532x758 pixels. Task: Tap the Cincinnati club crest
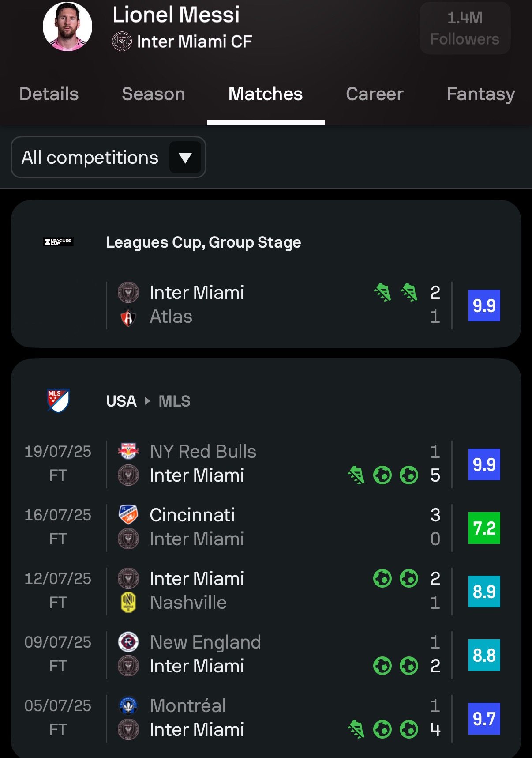pyautogui.click(x=128, y=515)
